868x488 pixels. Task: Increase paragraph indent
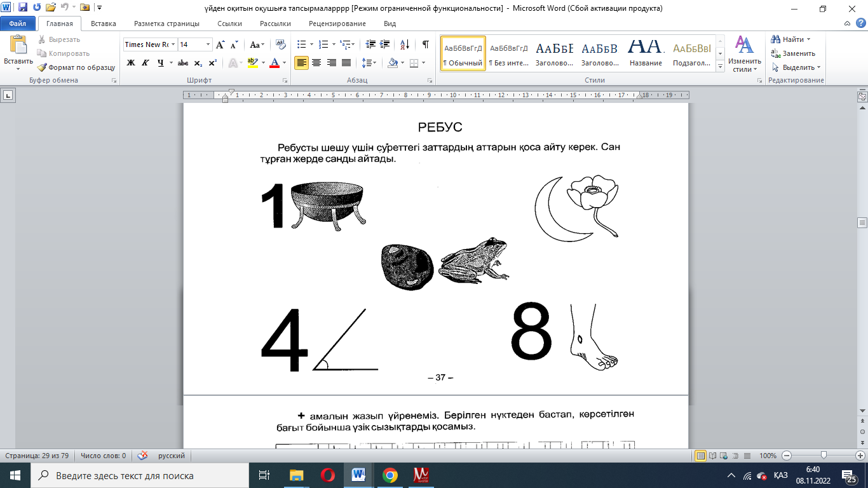tap(383, 44)
